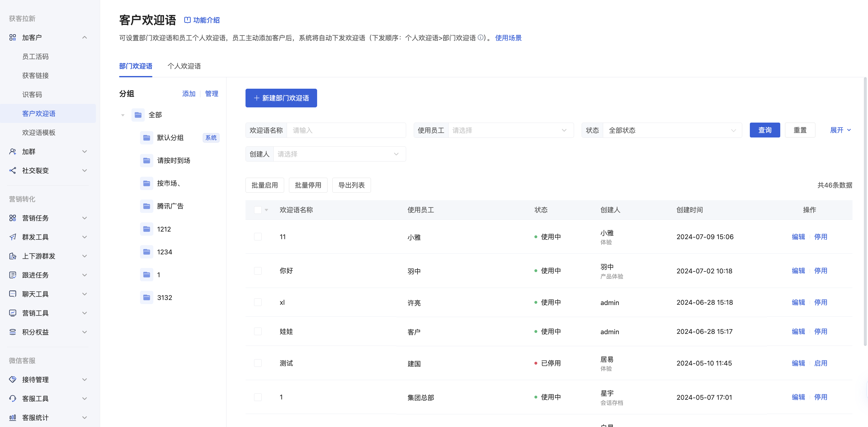Click the 营销任务 grid icon
Screen dimensions: 868x427
[12, 218]
